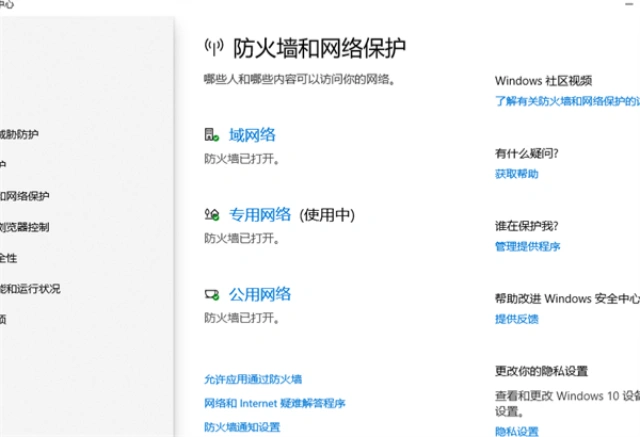Click 帮助改进 Windows 安全中心 heading
This screenshot has height=437, width=640.
click(x=567, y=299)
